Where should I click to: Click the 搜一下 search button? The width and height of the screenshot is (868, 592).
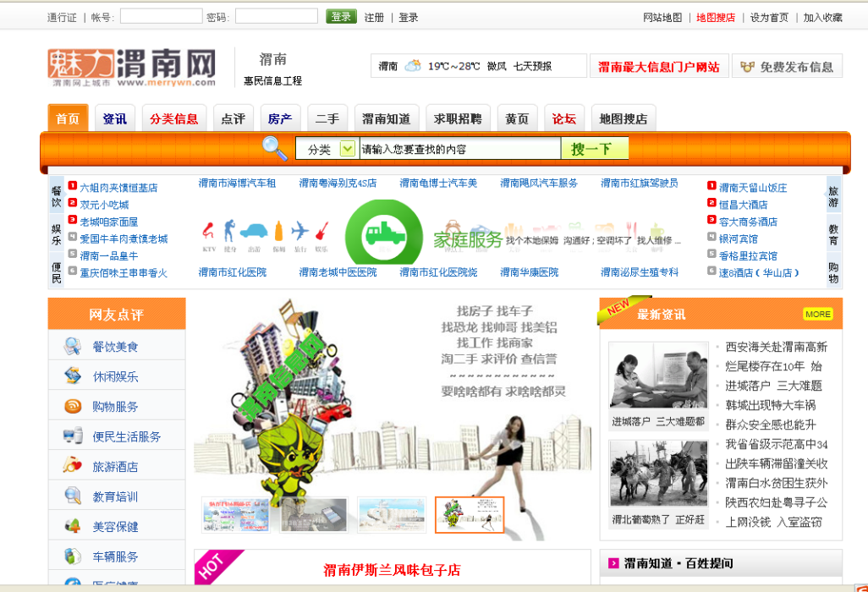595,148
